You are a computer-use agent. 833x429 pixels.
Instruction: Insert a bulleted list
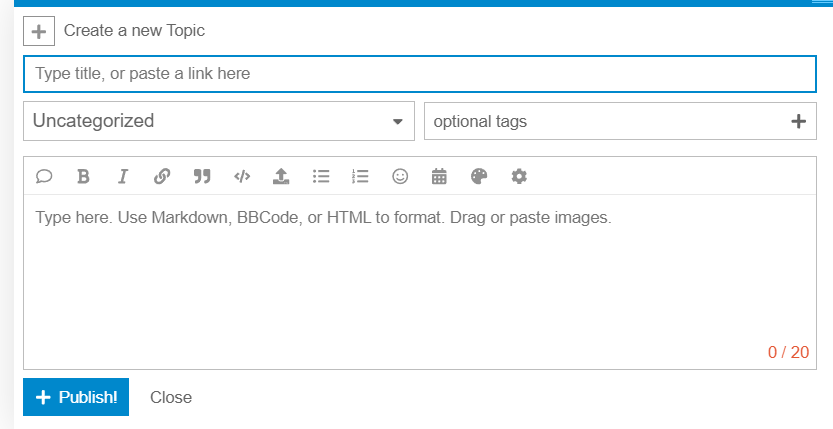(x=321, y=176)
